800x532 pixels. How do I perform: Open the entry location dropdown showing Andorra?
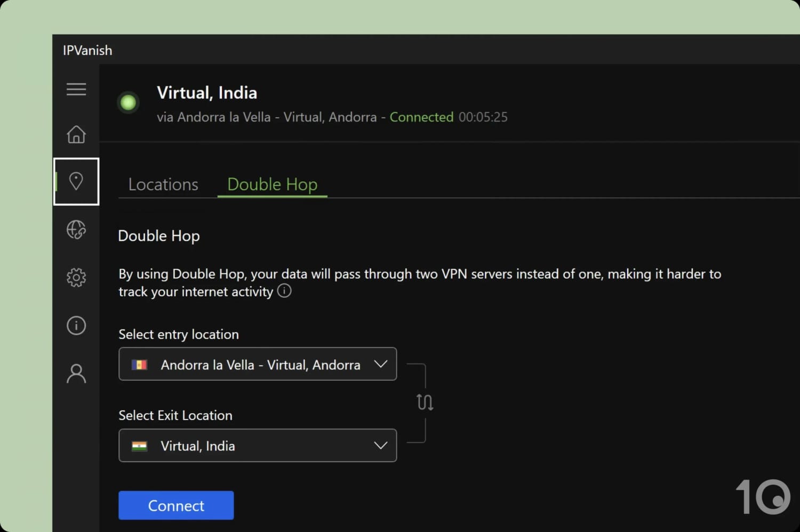point(257,364)
